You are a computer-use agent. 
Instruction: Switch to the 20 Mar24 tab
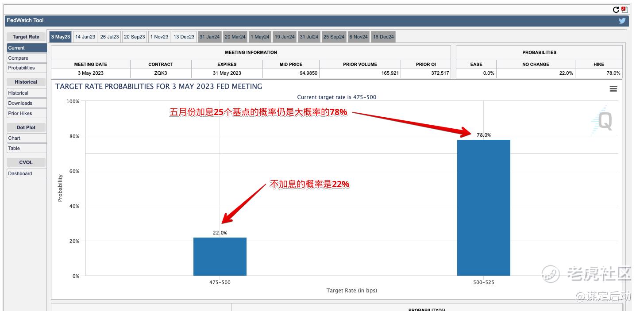click(x=235, y=37)
